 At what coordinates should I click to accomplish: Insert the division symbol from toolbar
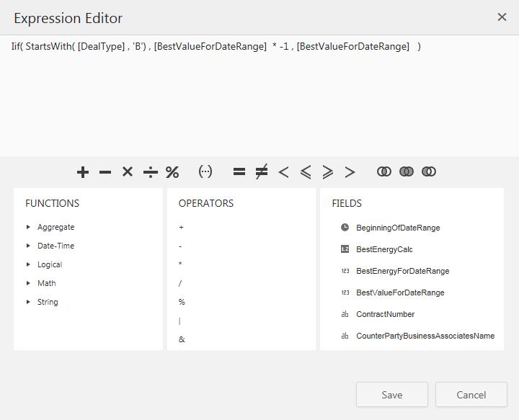(150, 171)
